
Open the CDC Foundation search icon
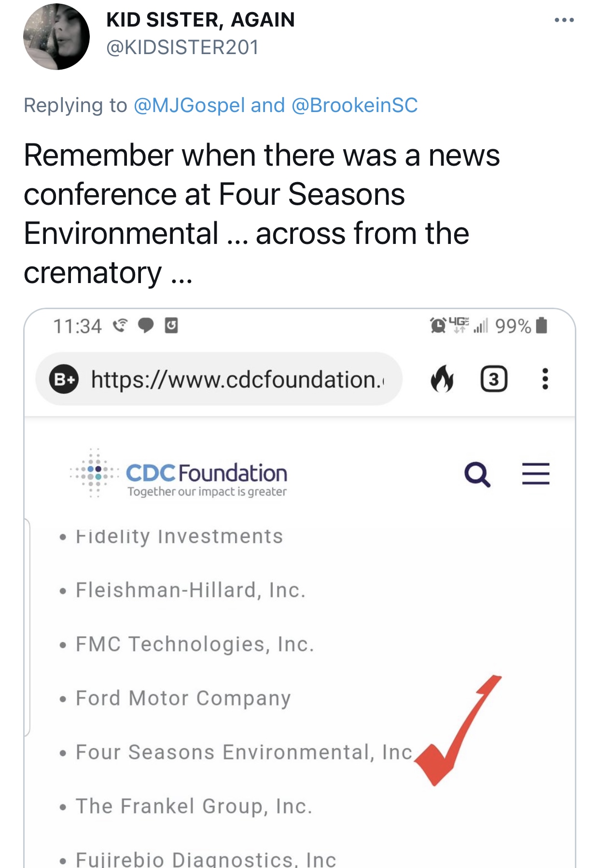[x=477, y=474]
